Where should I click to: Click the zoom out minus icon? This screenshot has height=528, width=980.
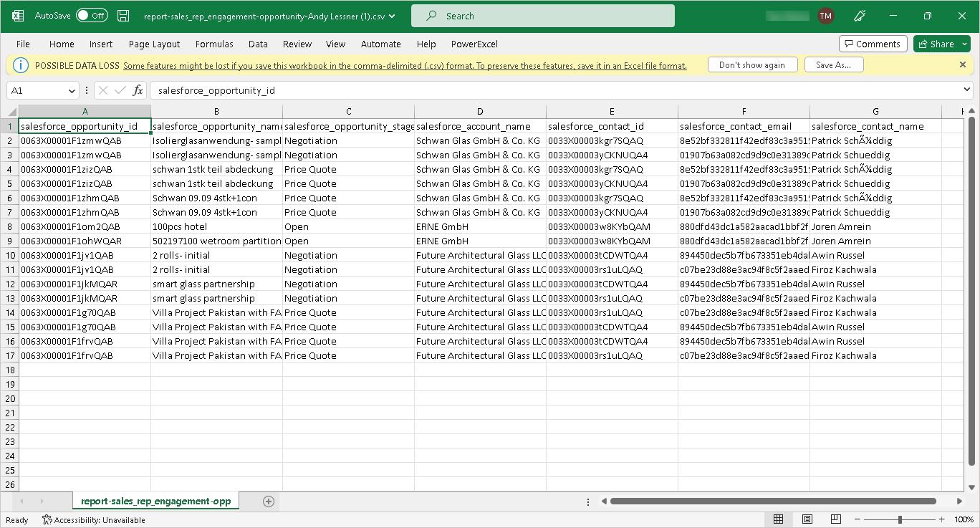(857, 519)
